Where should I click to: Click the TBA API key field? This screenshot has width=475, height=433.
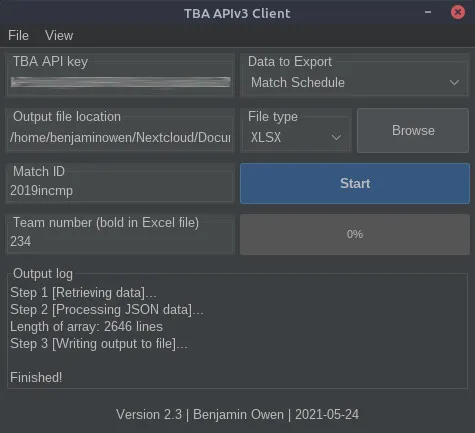point(120,82)
